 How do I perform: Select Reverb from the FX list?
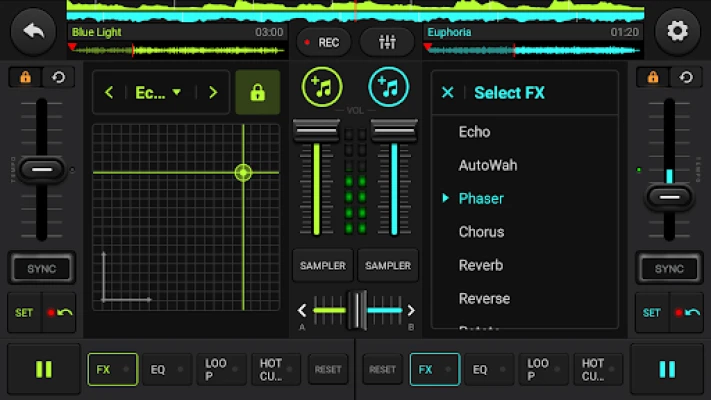[x=480, y=265]
